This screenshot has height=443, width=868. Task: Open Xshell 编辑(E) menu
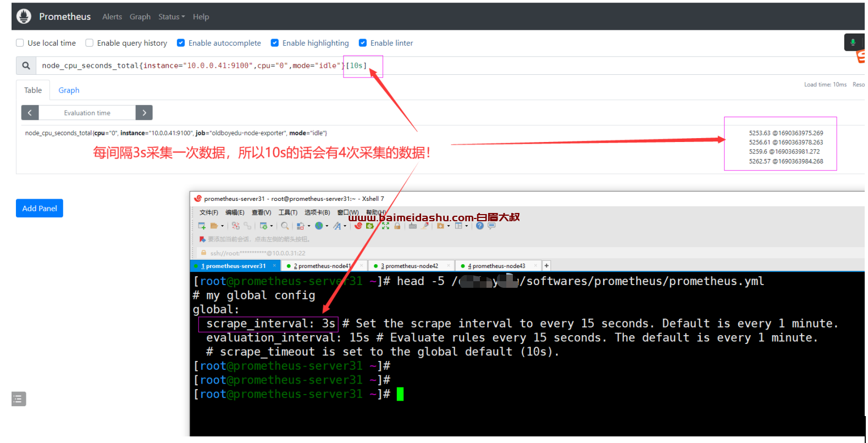235,212
